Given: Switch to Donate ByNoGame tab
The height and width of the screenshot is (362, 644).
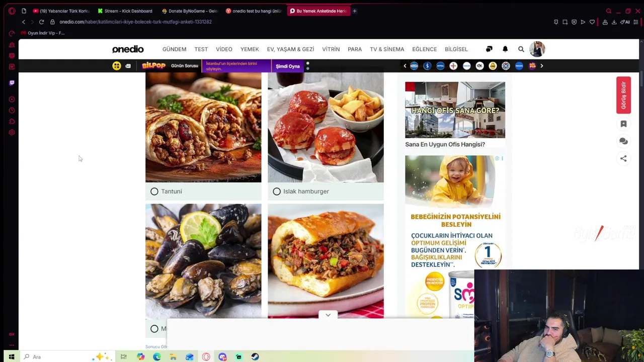Looking at the screenshot, I should point(190,11).
